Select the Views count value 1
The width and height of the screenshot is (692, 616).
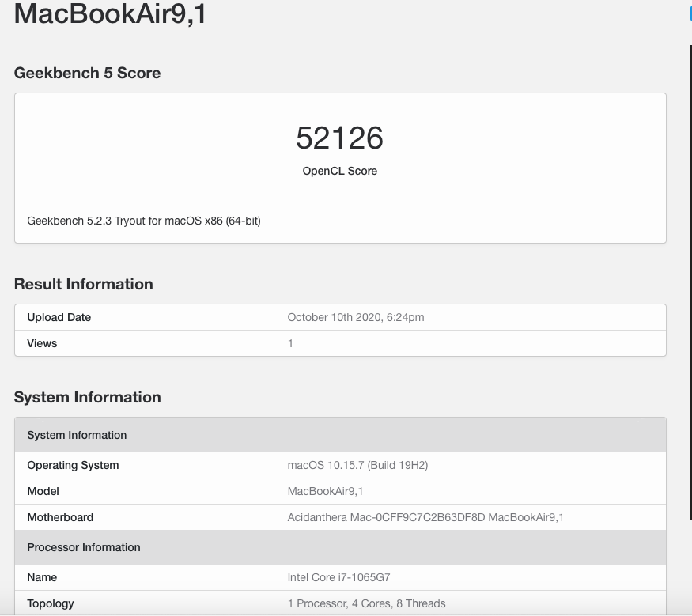290,343
